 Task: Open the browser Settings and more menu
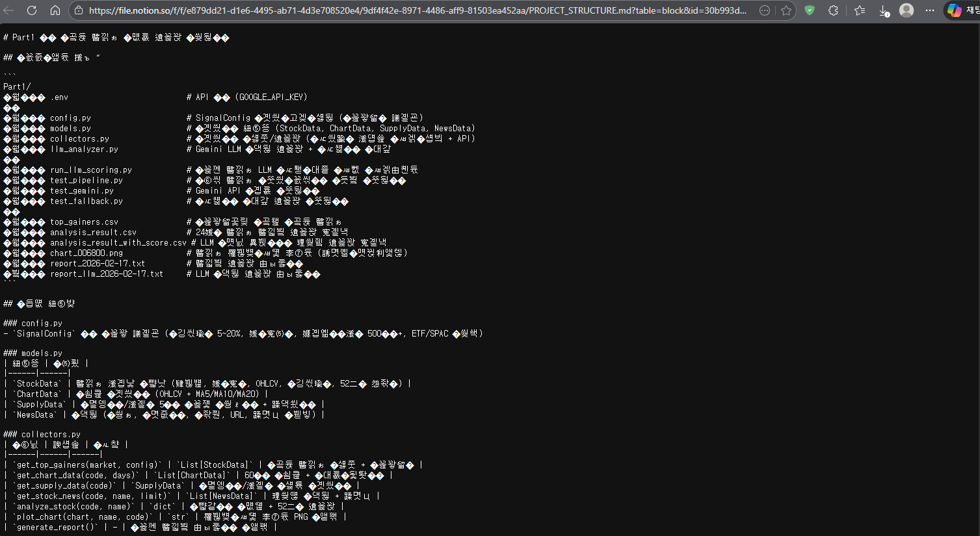click(930, 10)
